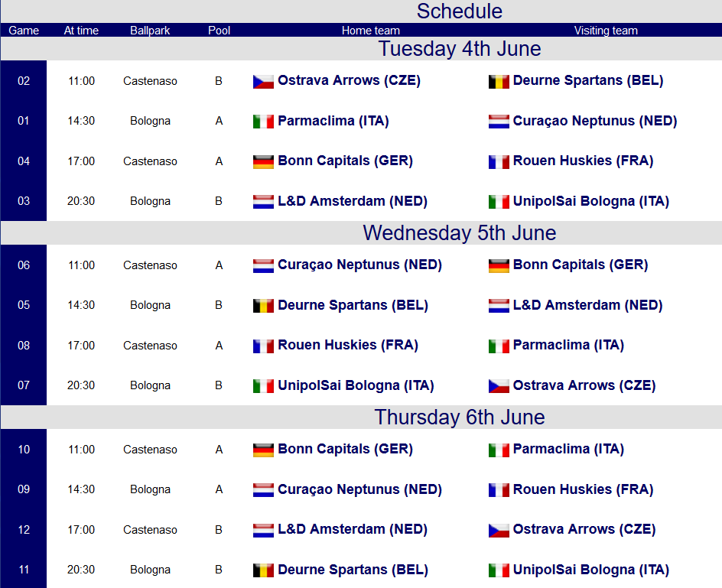Open Bonn Capitals (GER) home team, game 10
The image size is (722, 588).
tap(345, 449)
